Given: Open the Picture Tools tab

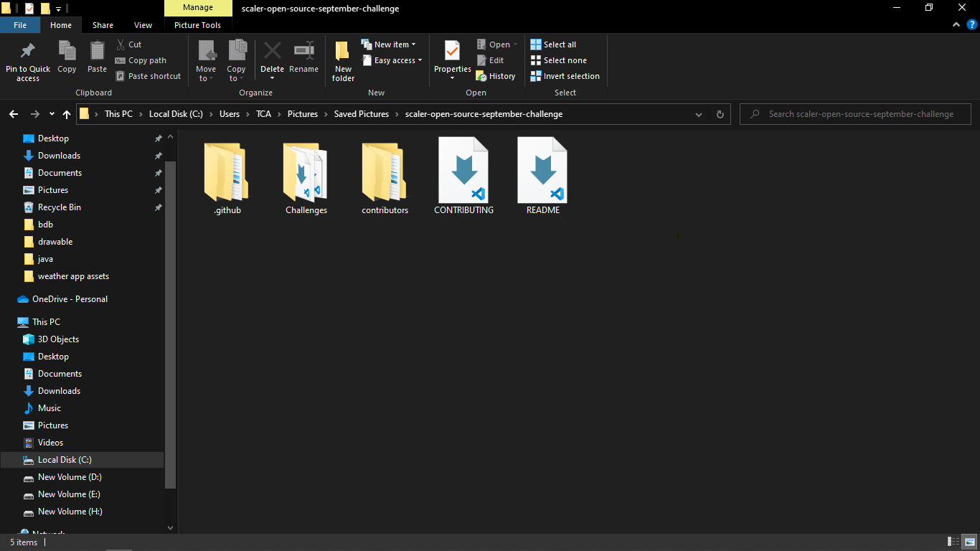Looking at the screenshot, I should click(197, 24).
